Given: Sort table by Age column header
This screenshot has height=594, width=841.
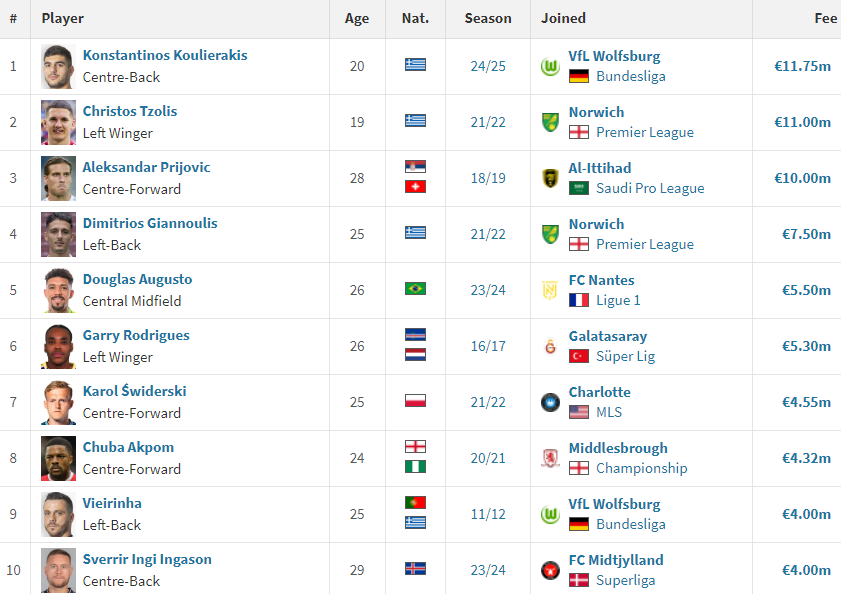Looking at the screenshot, I should 357,18.
